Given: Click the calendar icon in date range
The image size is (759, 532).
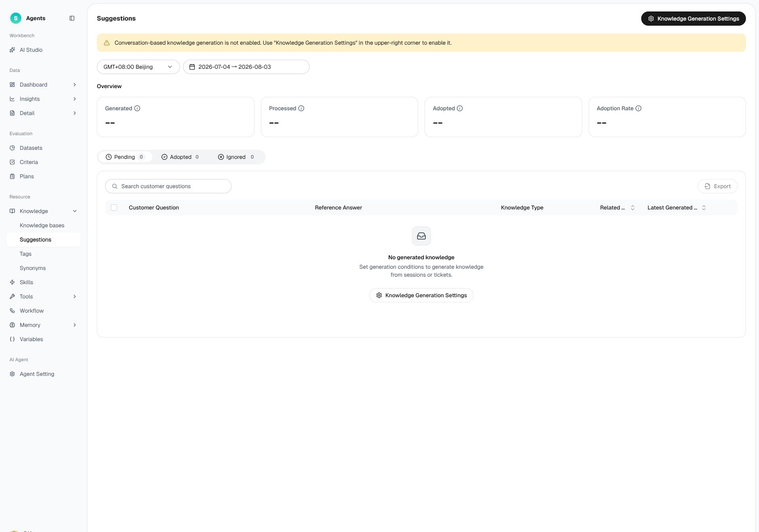Looking at the screenshot, I should click(x=192, y=67).
